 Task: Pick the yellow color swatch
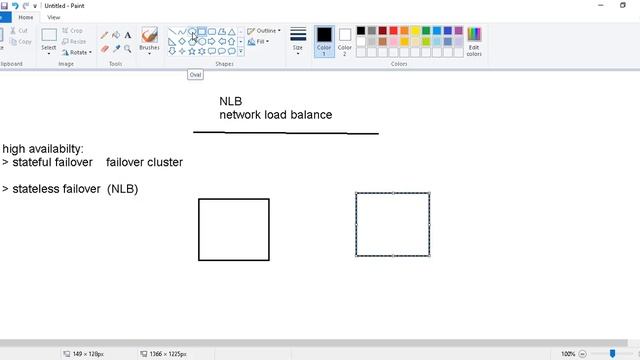415,31
